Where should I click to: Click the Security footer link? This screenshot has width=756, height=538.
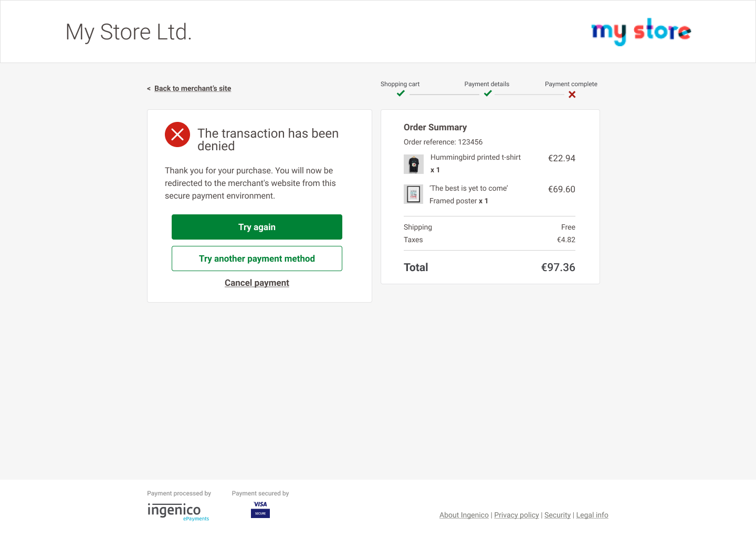click(x=557, y=515)
